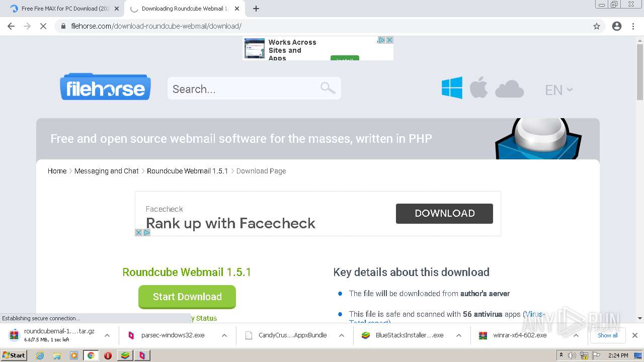The height and width of the screenshot is (362, 644).
Task: Click the Roundcube app logo image
Action: click(538, 139)
